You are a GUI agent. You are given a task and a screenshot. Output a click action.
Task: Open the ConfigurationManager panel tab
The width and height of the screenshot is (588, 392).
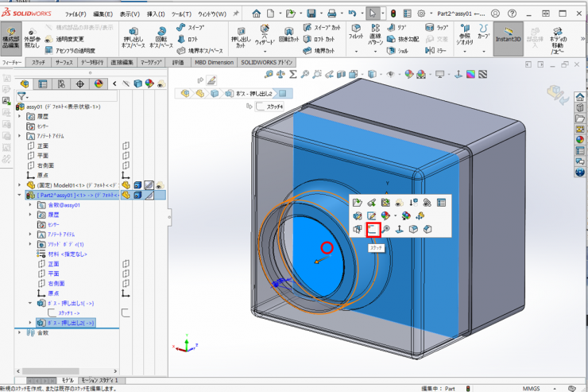click(61, 83)
